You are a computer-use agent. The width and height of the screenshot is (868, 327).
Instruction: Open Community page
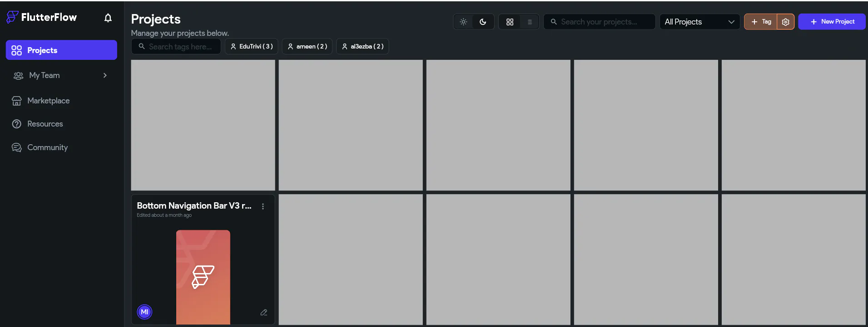(61, 147)
